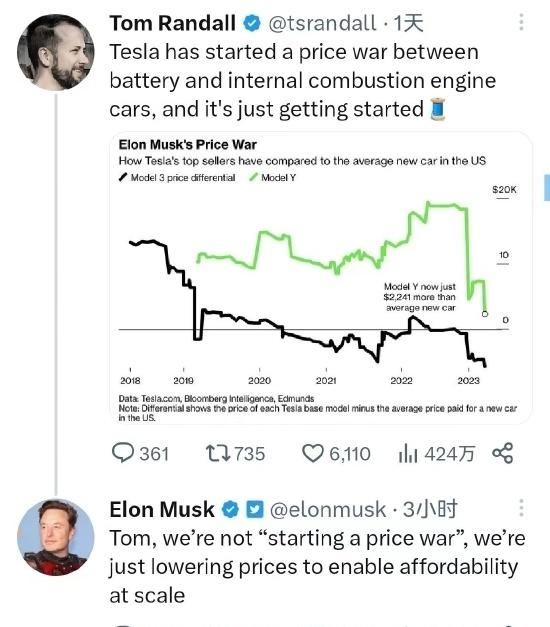Click the Tom Randall display name
The height and width of the screenshot is (627, 550).
click(172, 23)
